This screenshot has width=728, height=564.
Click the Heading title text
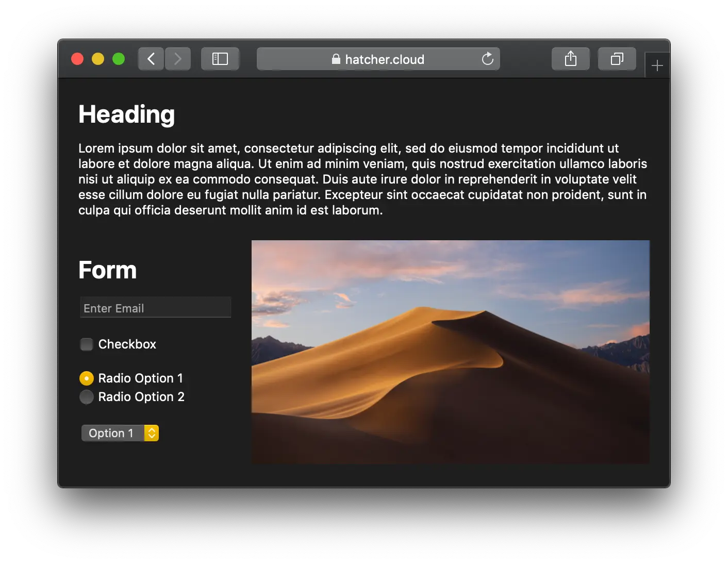pos(126,114)
